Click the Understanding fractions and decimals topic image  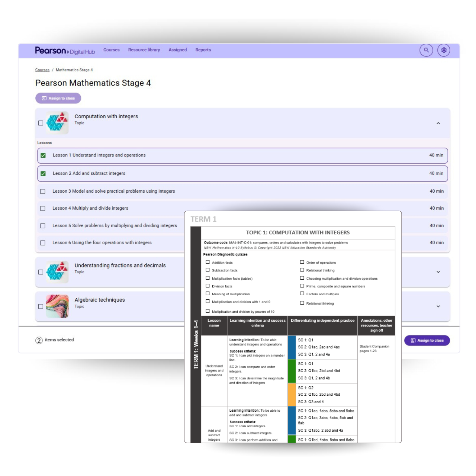point(57,272)
